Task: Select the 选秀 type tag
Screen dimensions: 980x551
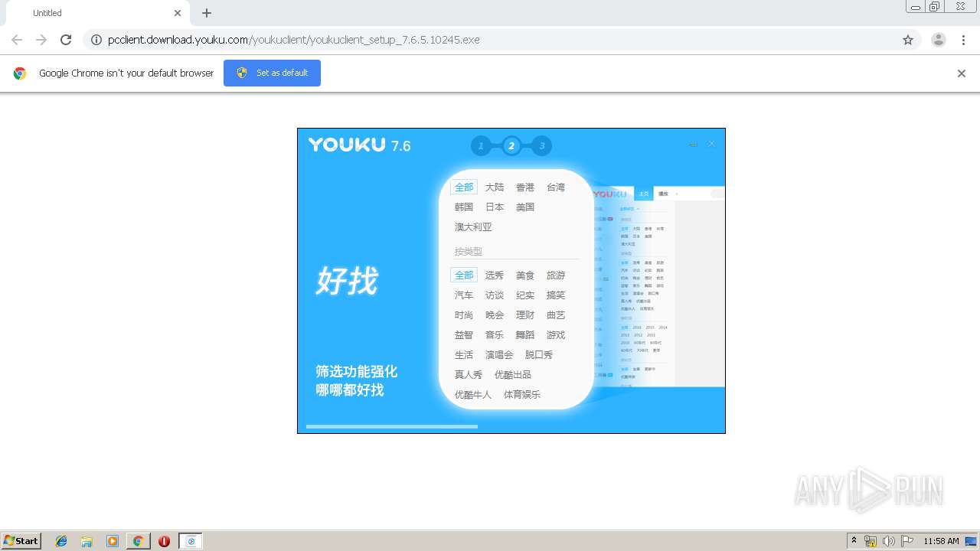Action: pyautogui.click(x=495, y=275)
